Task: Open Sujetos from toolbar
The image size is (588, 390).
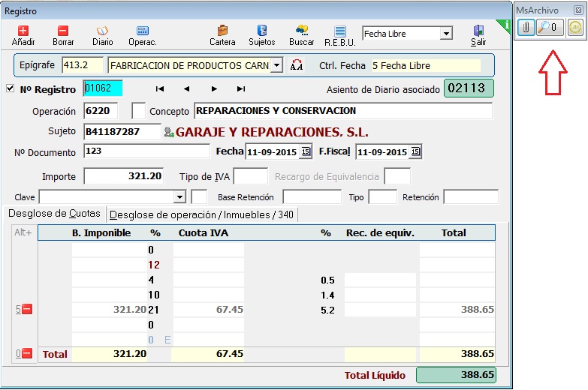Action: pos(262,30)
